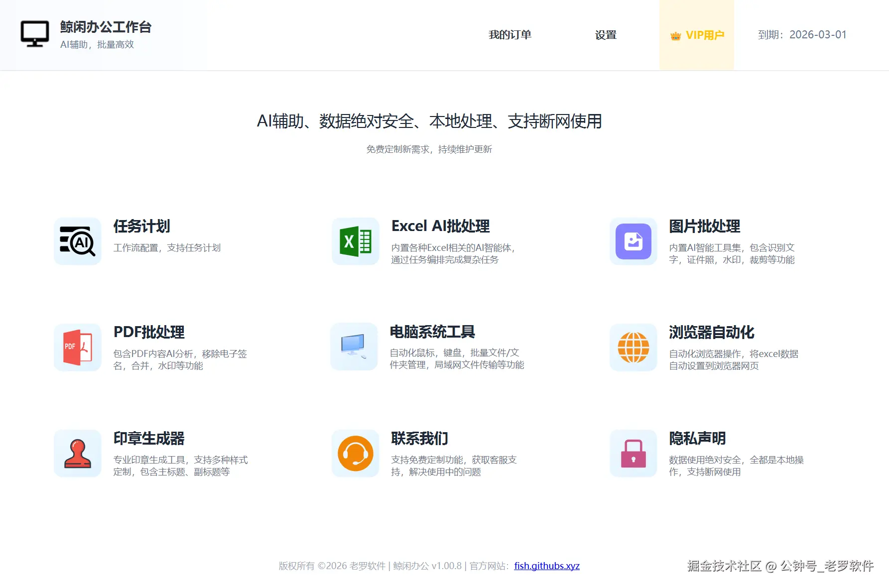Click the 联系我们 title
The height and width of the screenshot is (588, 889).
point(420,438)
